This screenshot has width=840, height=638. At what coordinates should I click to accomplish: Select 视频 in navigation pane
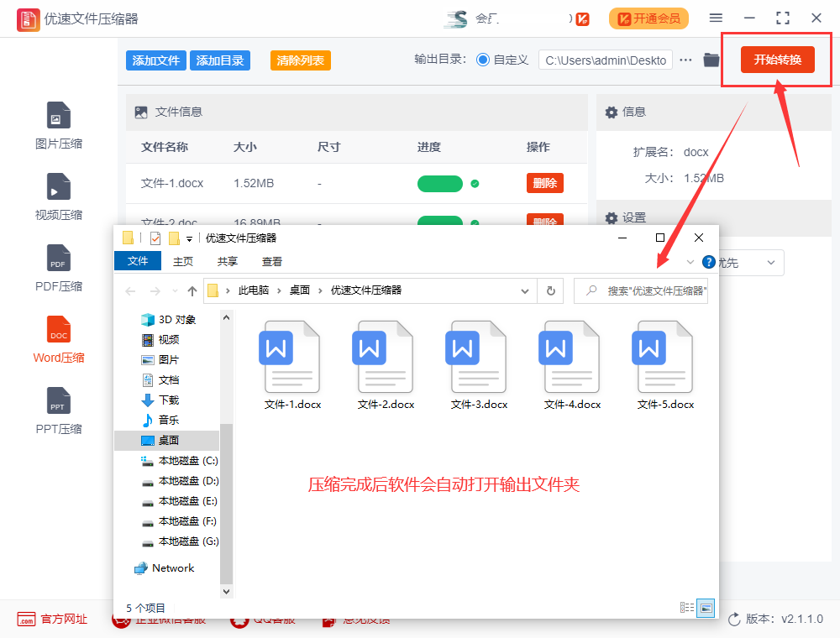[x=160, y=339]
